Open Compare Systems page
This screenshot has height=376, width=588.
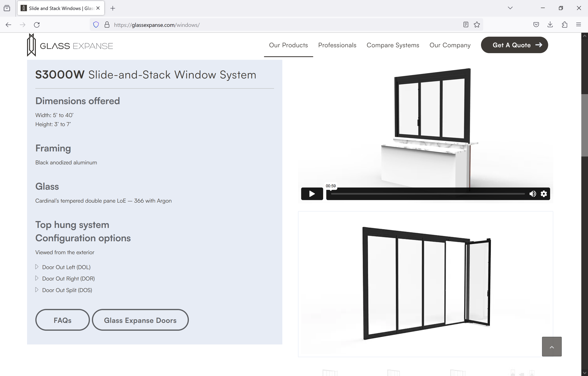pos(393,45)
